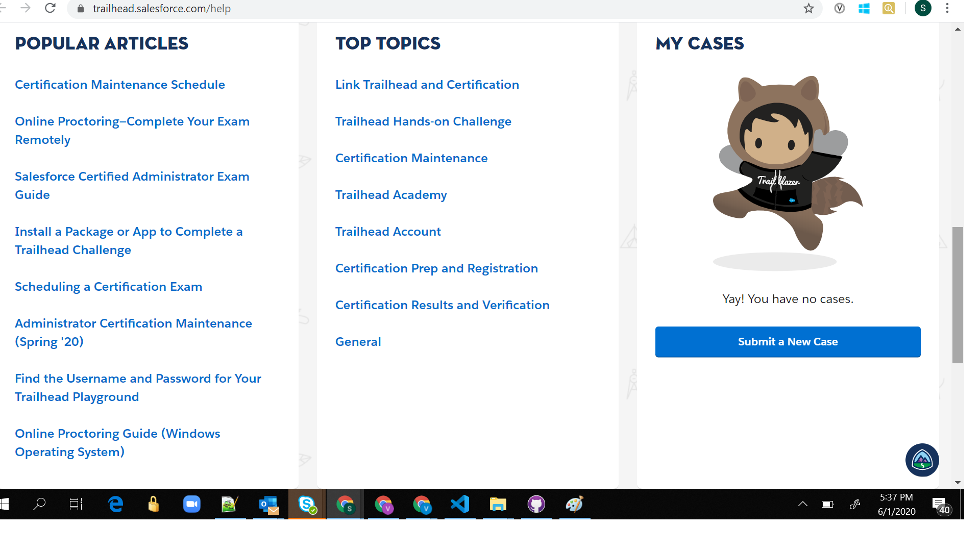Click the Submit a New Case button
Viewport: 980px width, 551px height.
click(x=788, y=342)
